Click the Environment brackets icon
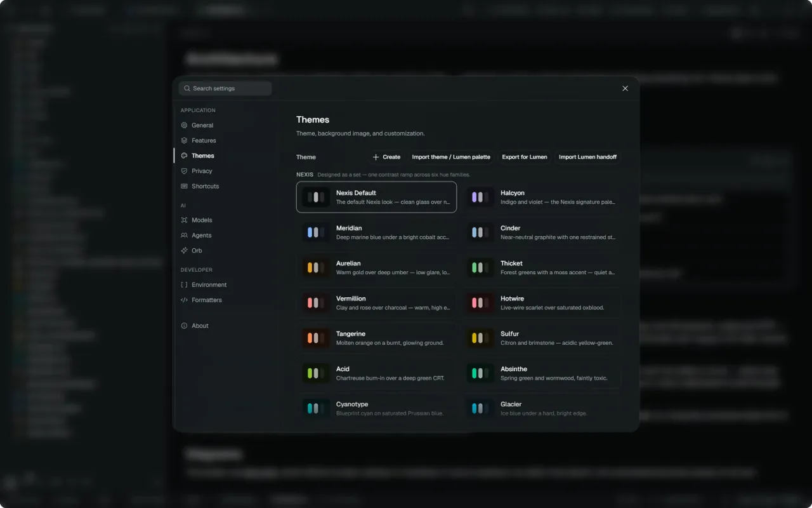The width and height of the screenshot is (812, 508). coord(184,284)
